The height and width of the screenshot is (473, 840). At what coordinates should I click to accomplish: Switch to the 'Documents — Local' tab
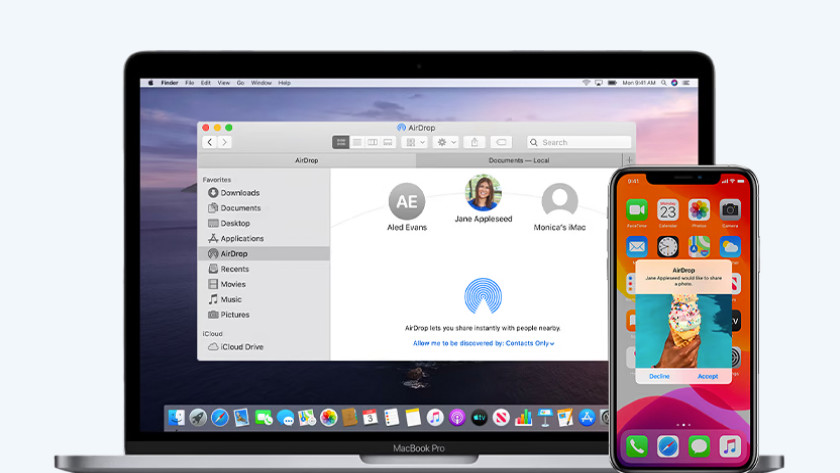[x=518, y=160]
